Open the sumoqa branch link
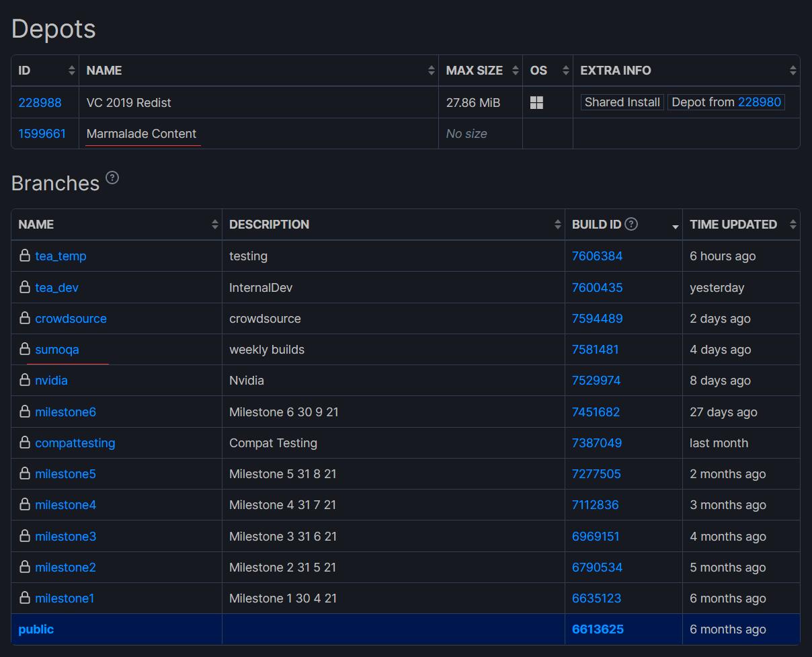 pos(57,349)
